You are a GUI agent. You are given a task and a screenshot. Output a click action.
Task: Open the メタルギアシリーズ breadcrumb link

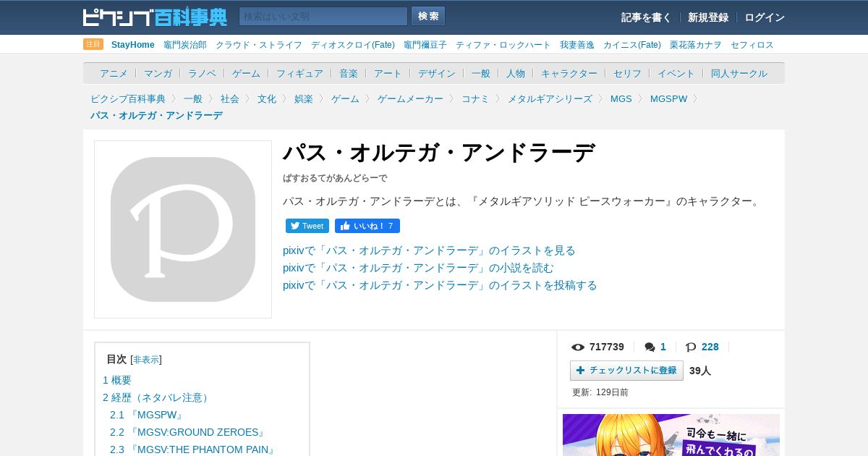click(x=550, y=99)
